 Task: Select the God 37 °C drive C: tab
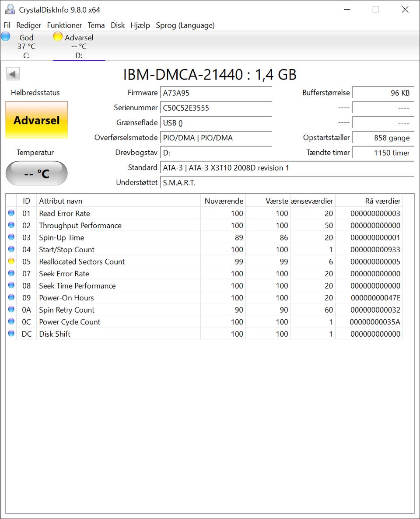pos(26,46)
